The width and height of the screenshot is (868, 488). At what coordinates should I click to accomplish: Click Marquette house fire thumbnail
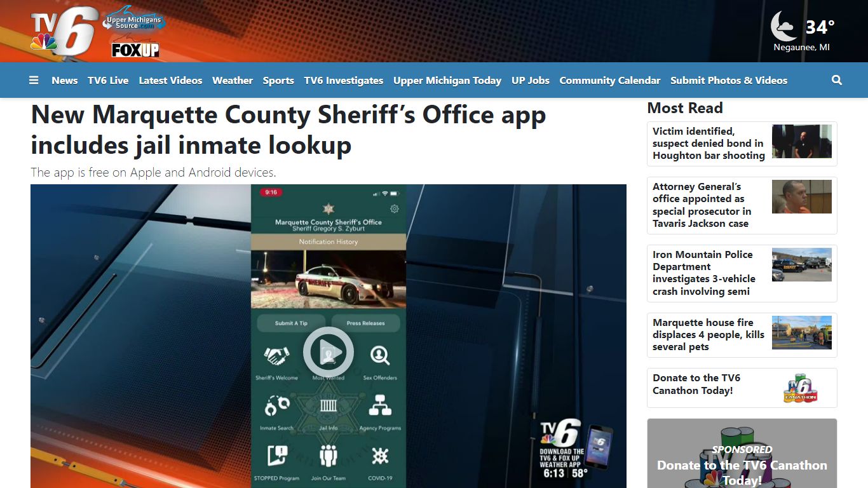(802, 333)
